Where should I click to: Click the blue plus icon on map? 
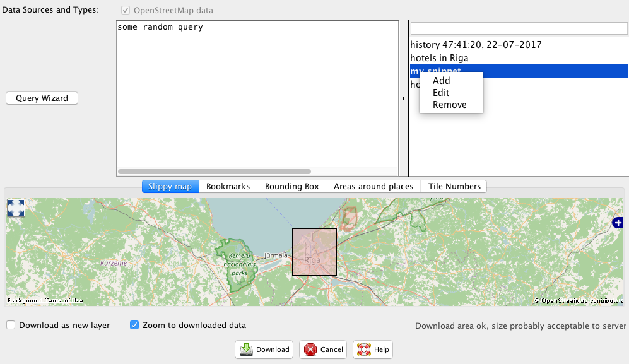(x=618, y=223)
